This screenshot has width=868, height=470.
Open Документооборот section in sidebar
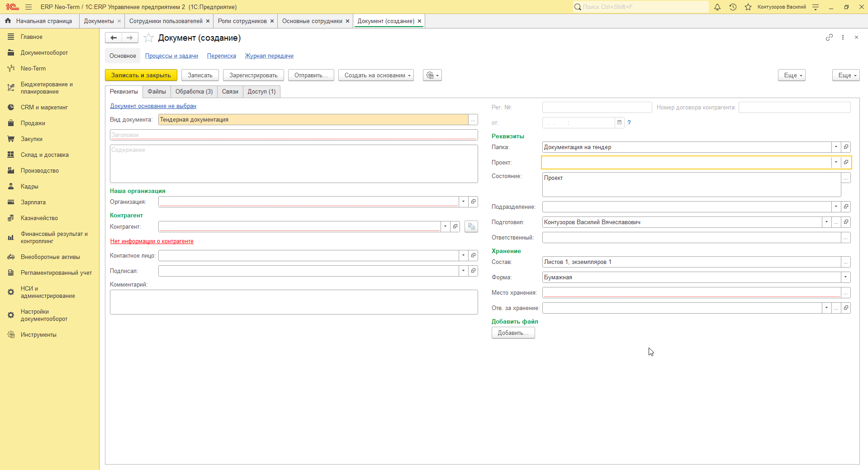point(44,52)
